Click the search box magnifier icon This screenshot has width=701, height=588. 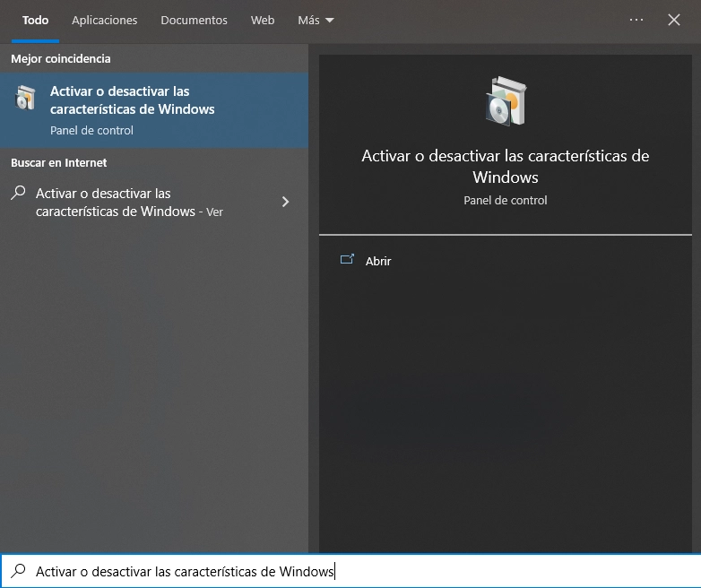pyautogui.click(x=18, y=571)
